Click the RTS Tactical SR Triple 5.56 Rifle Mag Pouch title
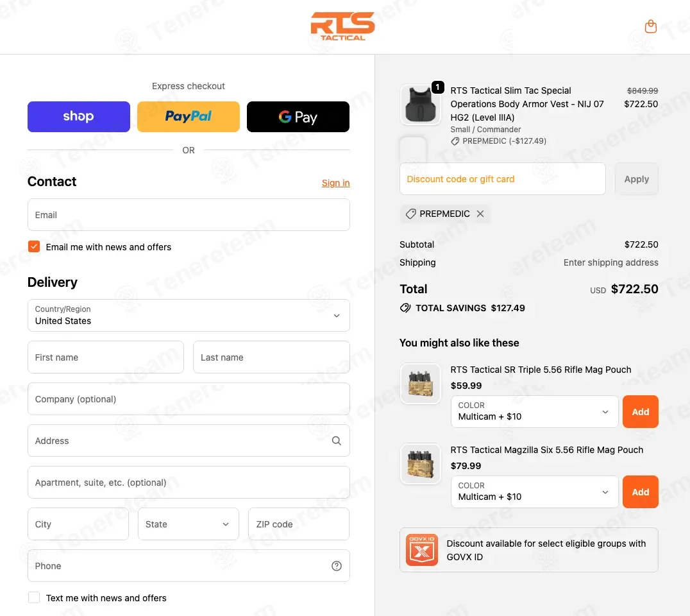Screen dimensions: 690x616 point(541,370)
